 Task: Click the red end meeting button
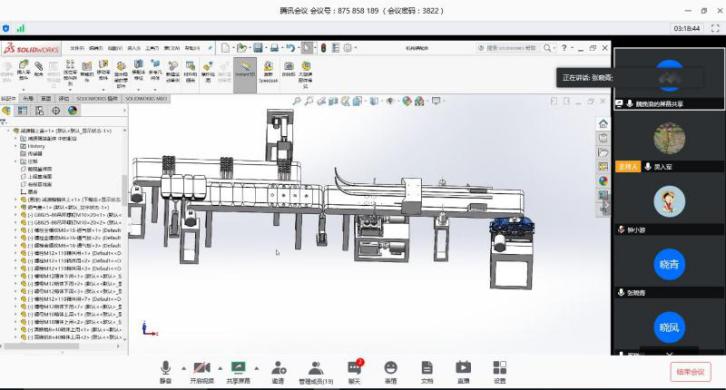[x=690, y=372]
